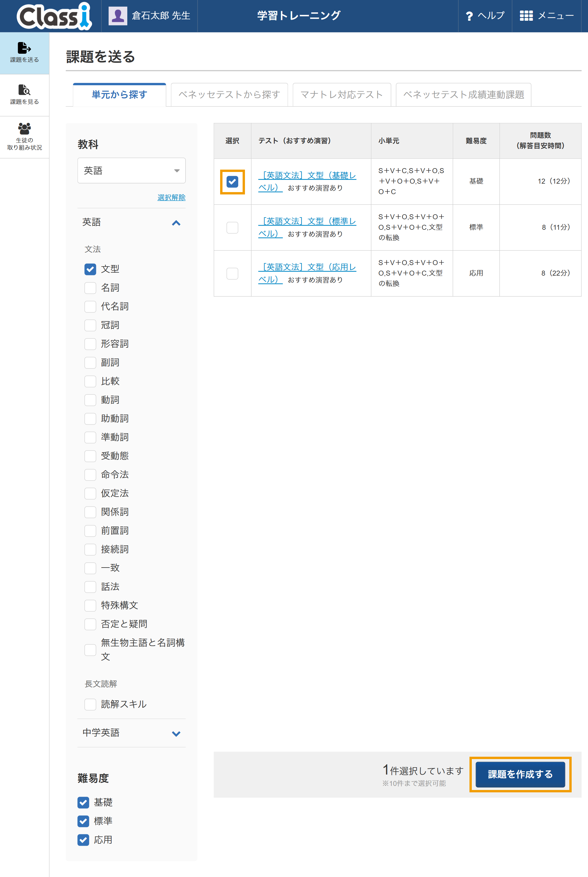
Task: Select the 文型（応用レベル）test row checkbox
Action: [232, 273]
